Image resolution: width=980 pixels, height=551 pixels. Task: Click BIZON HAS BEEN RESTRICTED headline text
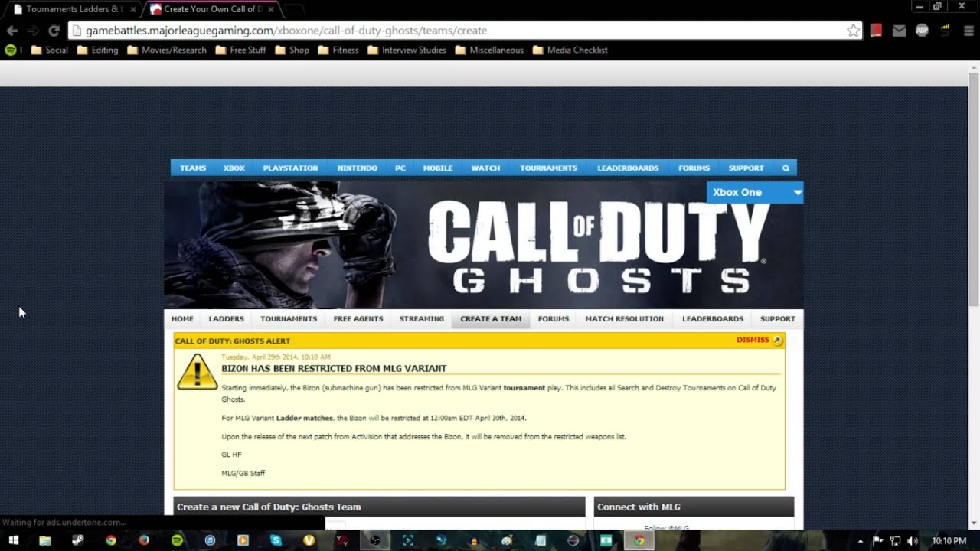[x=334, y=368]
